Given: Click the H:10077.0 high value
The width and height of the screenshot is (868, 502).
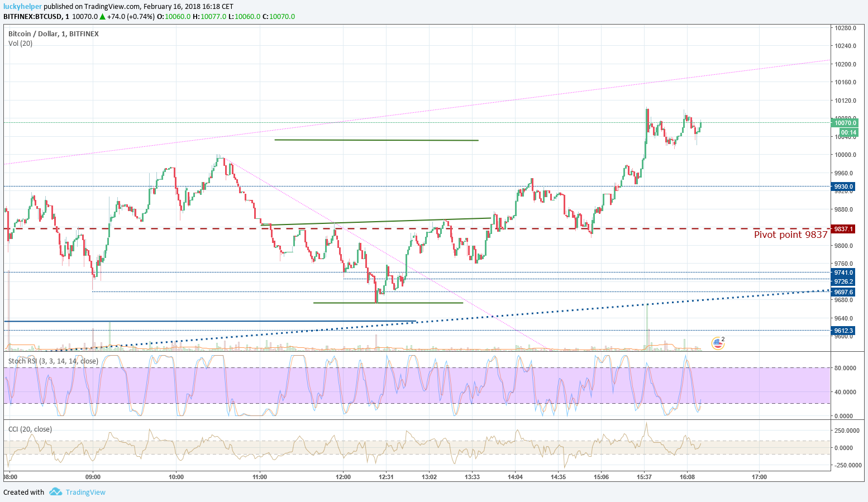Looking at the screenshot, I should (209, 17).
